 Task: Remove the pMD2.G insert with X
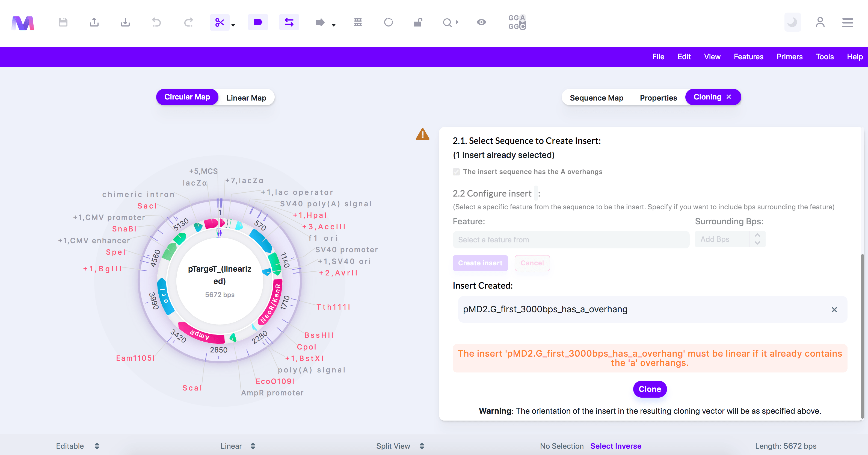click(834, 310)
